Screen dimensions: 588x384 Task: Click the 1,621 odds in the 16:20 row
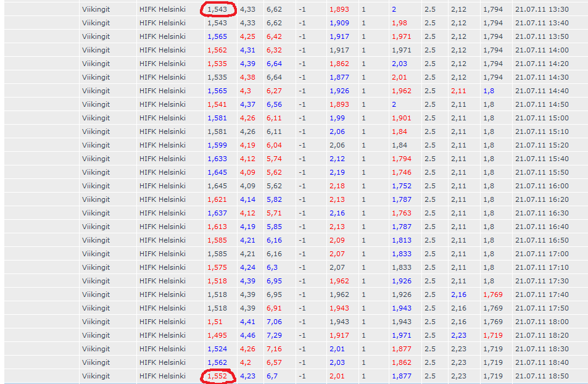click(217, 199)
